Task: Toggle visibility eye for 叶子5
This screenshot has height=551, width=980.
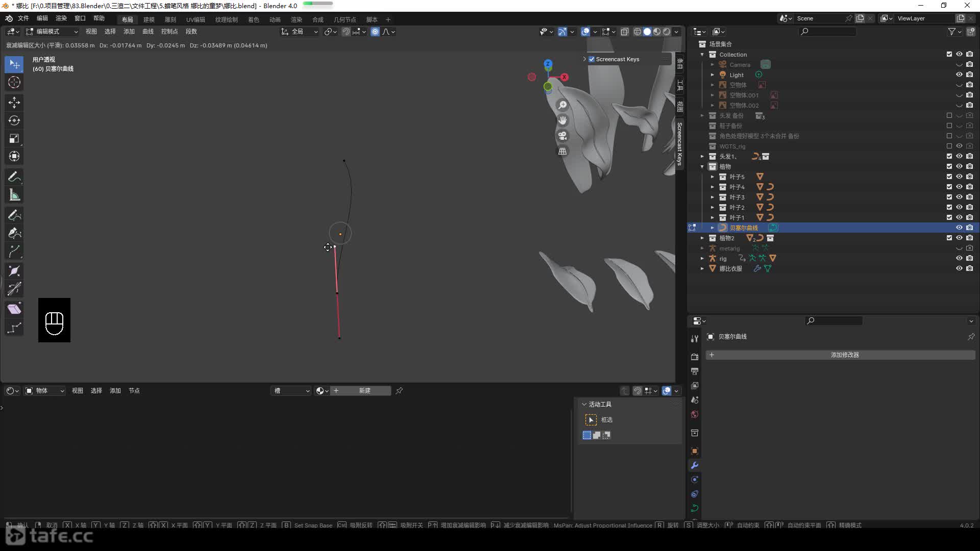Action: pos(959,177)
